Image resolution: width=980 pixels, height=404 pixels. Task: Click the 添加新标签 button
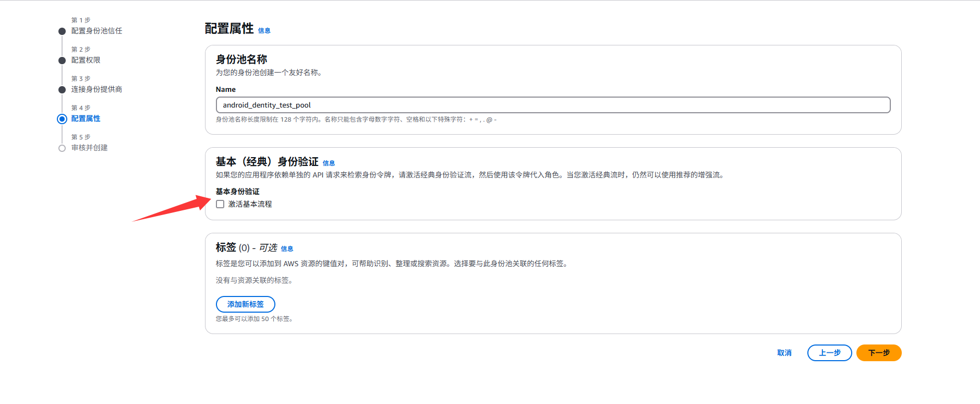[x=245, y=304]
